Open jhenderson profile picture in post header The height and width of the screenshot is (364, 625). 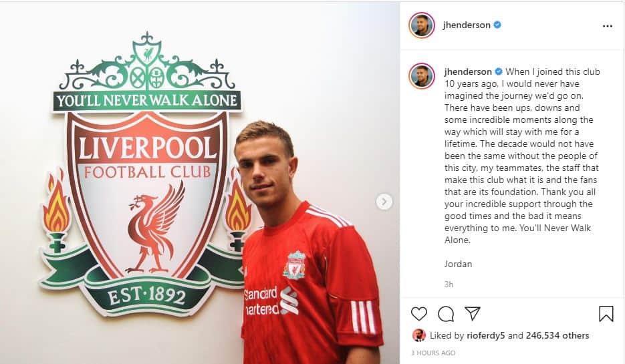(x=421, y=25)
